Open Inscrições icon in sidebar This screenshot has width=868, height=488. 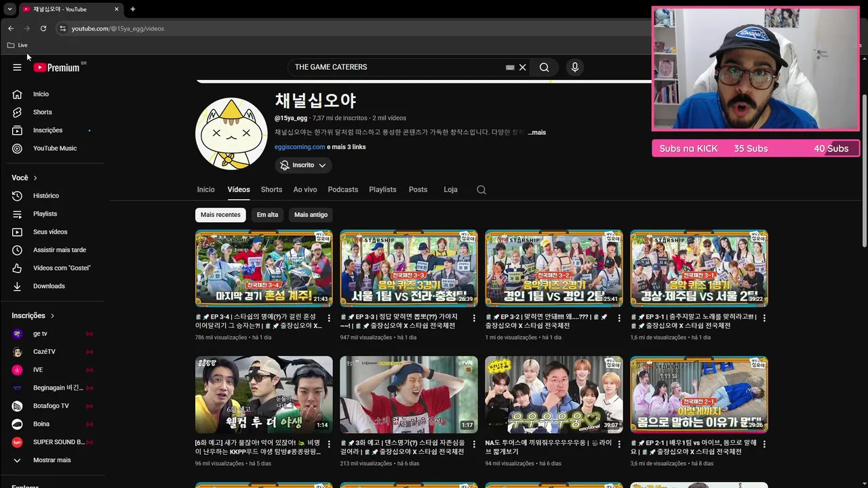tap(18, 130)
